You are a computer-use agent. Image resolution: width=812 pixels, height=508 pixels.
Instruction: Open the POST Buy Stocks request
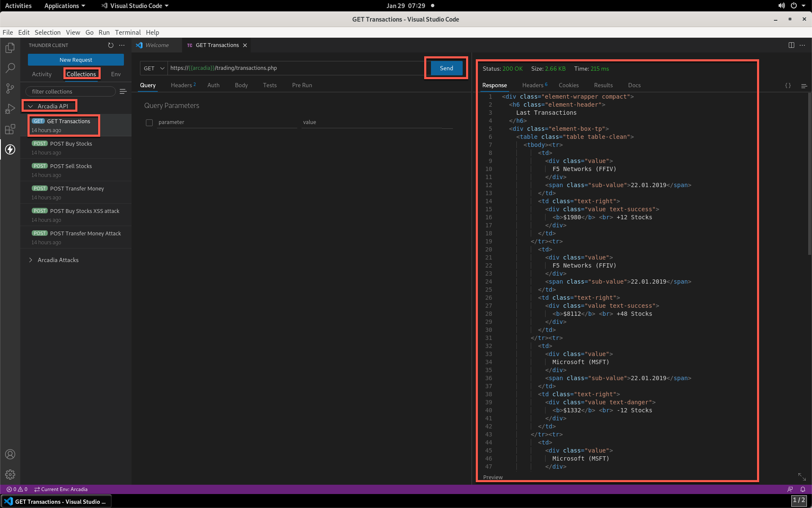tap(76, 148)
